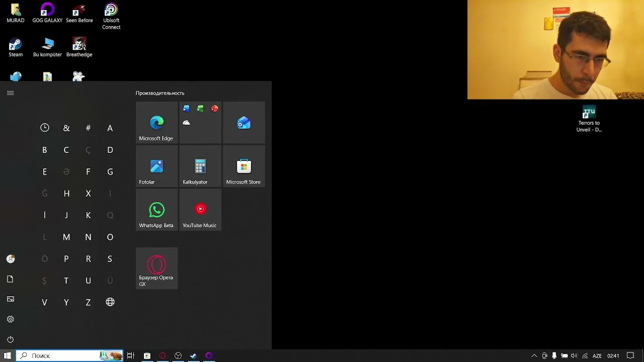This screenshot has width=644, height=362.
Task: Click the Производительность tile group header
Action: tap(160, 93)
